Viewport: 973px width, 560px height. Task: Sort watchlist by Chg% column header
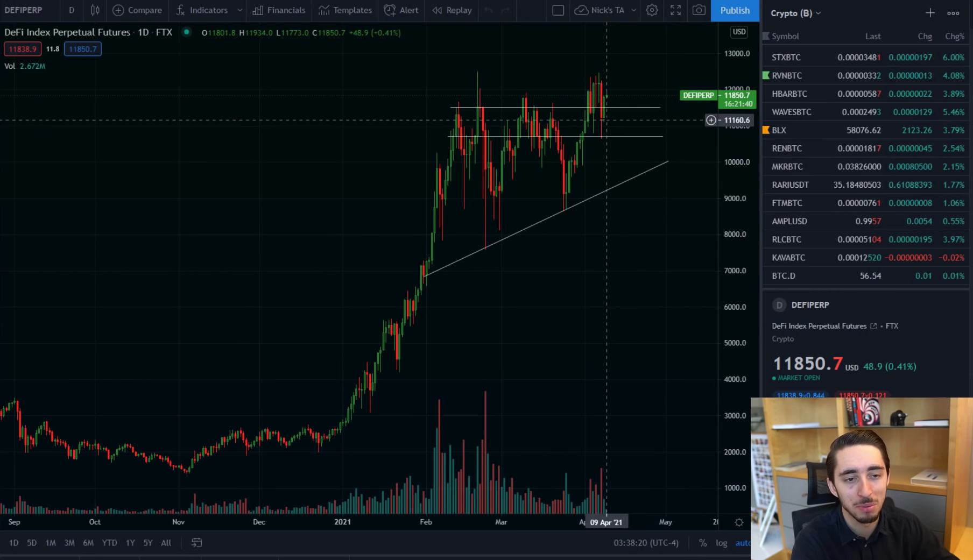point(955,36)
